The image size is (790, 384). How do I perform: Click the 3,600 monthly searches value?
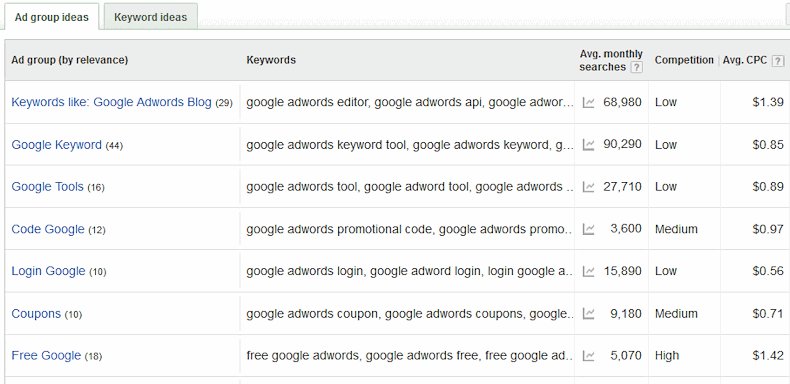click(626, 229)
